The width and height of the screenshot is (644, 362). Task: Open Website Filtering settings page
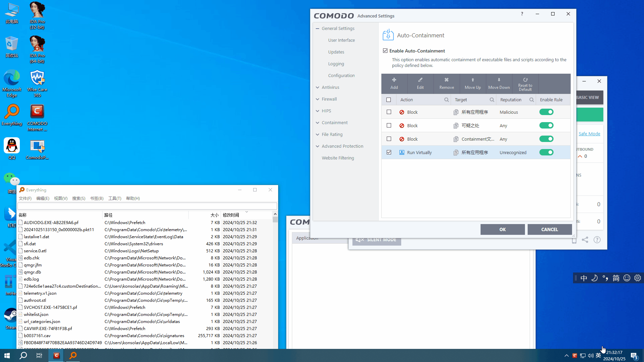click(x=338, y=158)
